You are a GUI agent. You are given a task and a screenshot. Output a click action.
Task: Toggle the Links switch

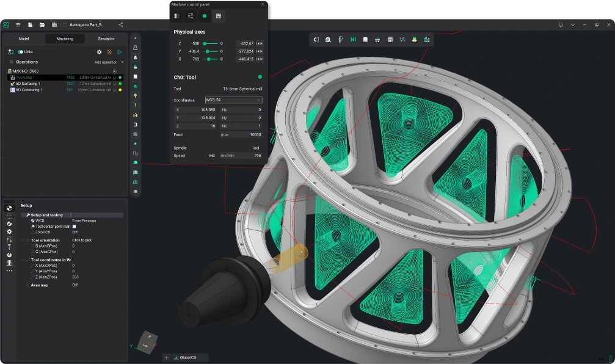tap(20, 52)
